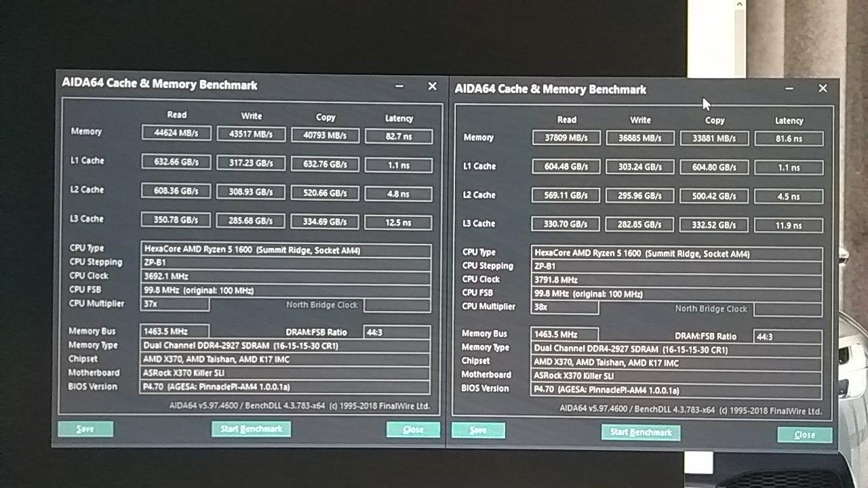868x488 pixels.
Task: Click Save in the right AIDA64 window
Action: coord(478,430)
